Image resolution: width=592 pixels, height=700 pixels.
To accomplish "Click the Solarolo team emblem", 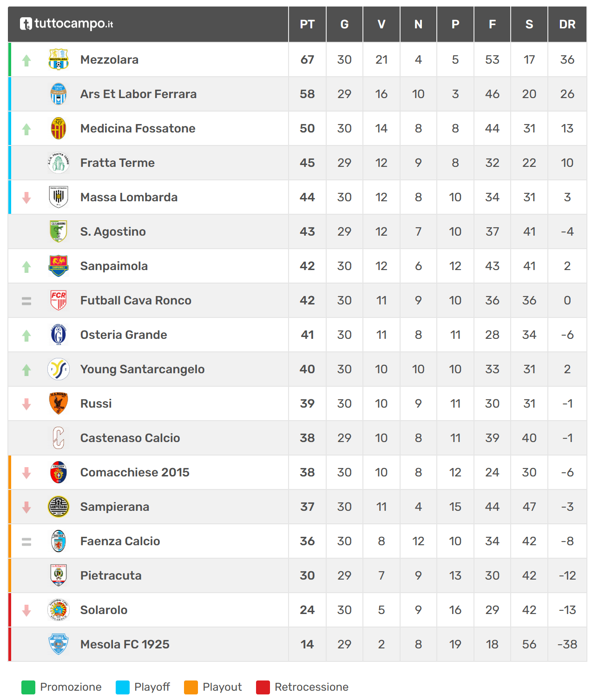I will pyautogui.click(x=59, y=610).
